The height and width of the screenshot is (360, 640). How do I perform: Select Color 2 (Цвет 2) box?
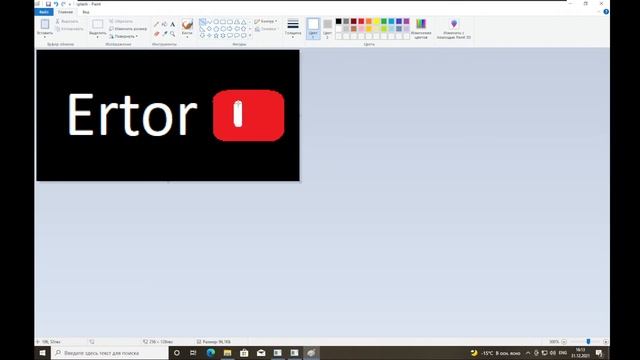(327, 28)
